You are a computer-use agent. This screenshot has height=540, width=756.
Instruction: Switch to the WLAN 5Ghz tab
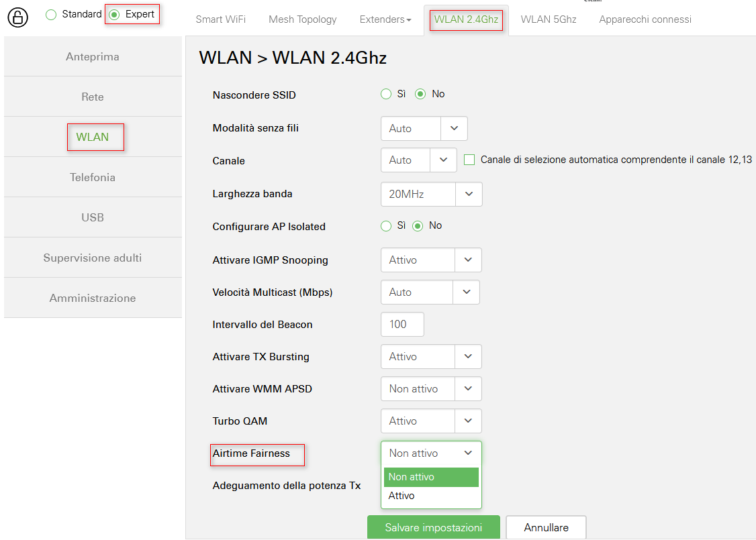tap(548, 19)
